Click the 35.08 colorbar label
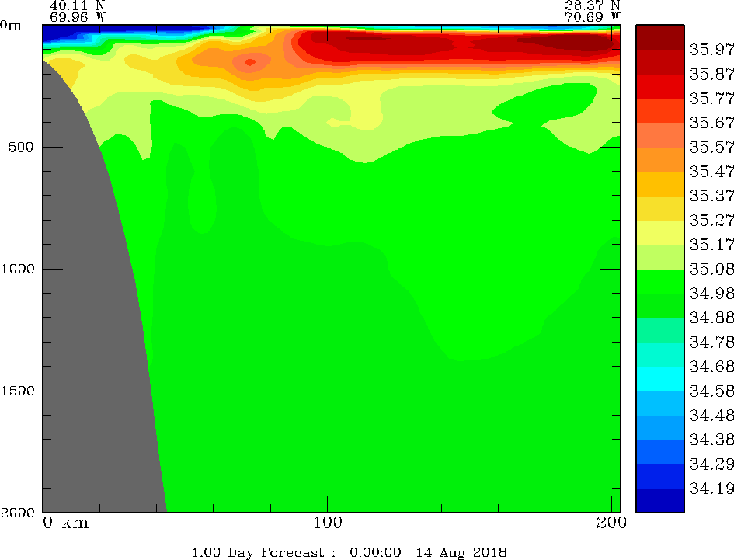This screenshot has height=560, width=734. [711, 269]
